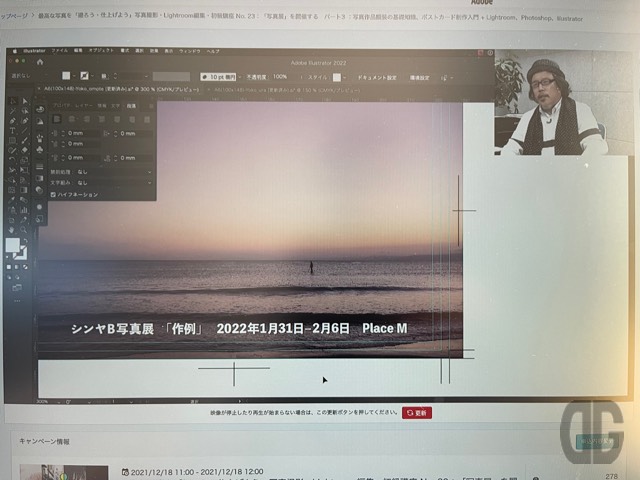Activate the Line Segment tool
The width and height of the screenshot is (640, 480).
[24, 131]
